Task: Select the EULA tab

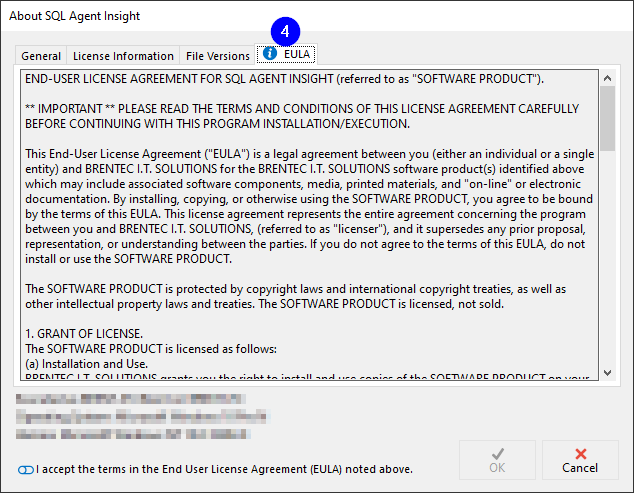Action: click(x=286, y=54)
